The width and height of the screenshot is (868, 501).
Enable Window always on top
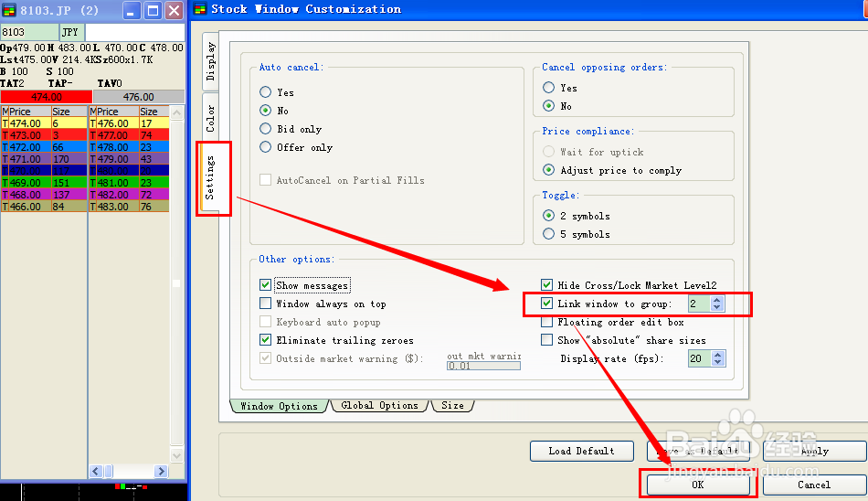(265, 304)
